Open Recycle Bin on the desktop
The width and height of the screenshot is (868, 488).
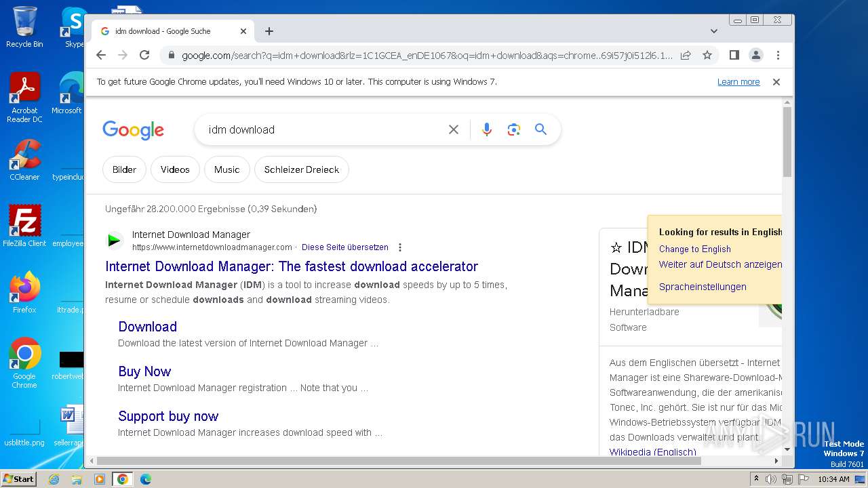tap(24, 27)
